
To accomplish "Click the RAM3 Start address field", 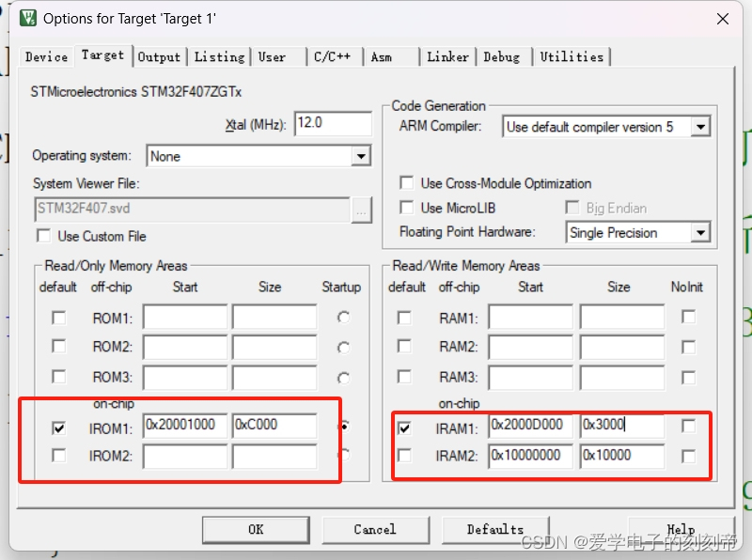I will [x=531, y=378].
